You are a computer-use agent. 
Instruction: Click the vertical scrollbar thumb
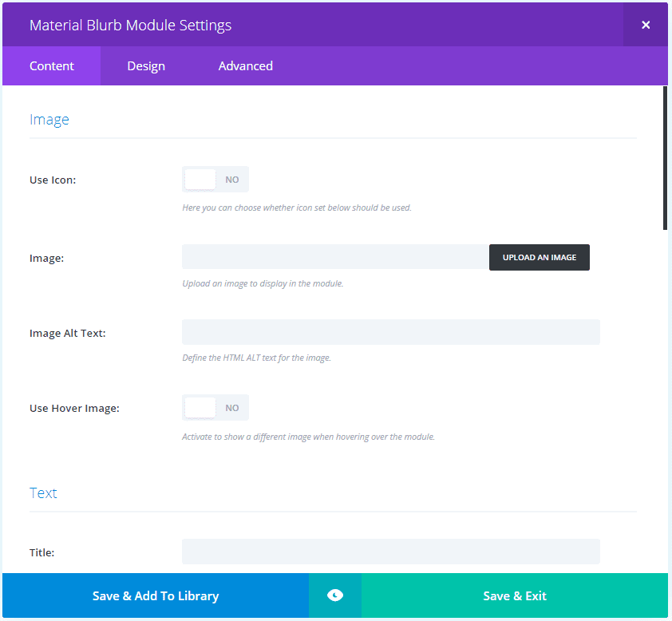[665, 158]
